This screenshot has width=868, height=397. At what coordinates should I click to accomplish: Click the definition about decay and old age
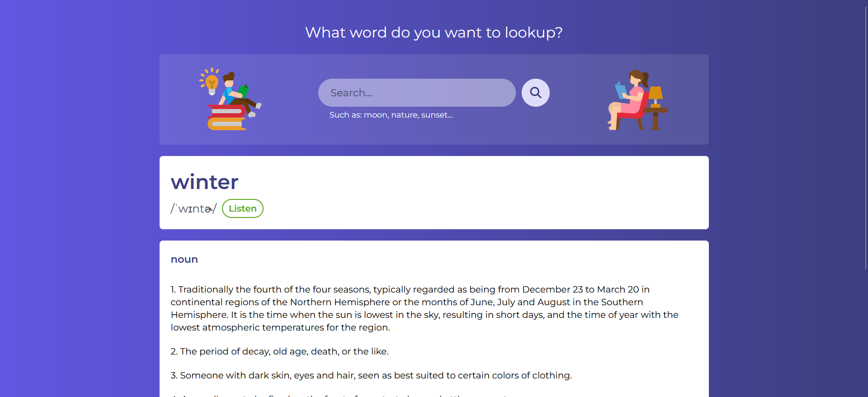[x=279, y=351]
